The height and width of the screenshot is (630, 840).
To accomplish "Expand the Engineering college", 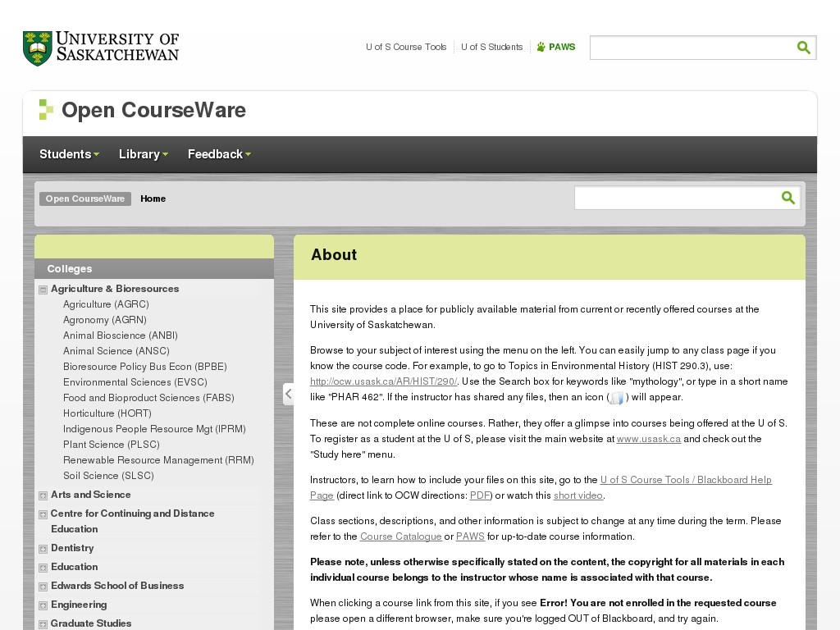I will tap(43, 605).
